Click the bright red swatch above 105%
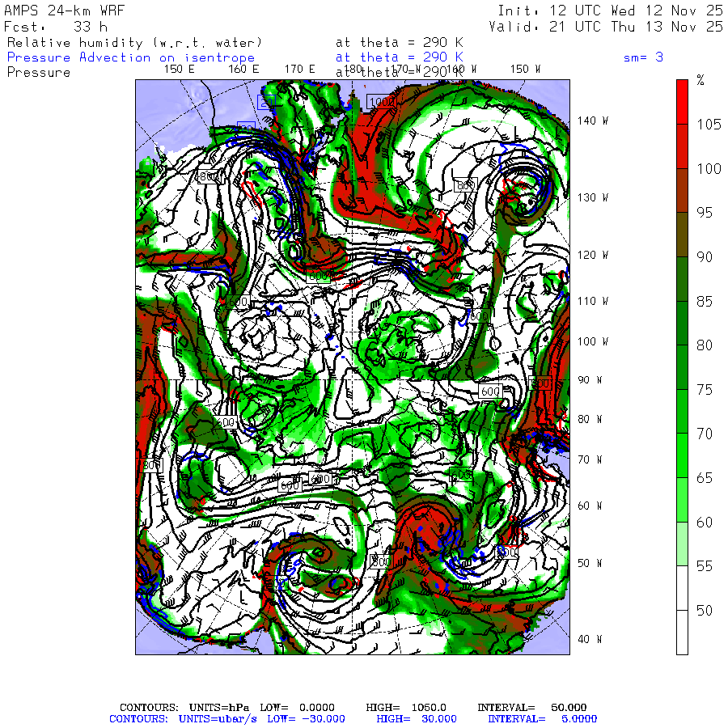This screenshot has width=728, height=728. tap(683, 101)
